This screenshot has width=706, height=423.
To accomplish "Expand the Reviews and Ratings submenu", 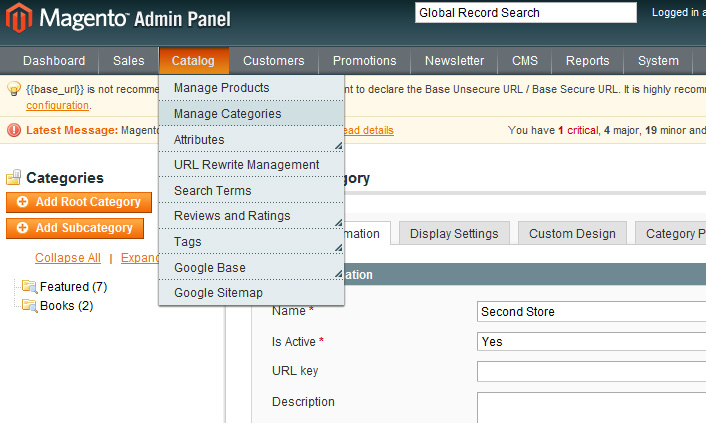I will 251,216.
